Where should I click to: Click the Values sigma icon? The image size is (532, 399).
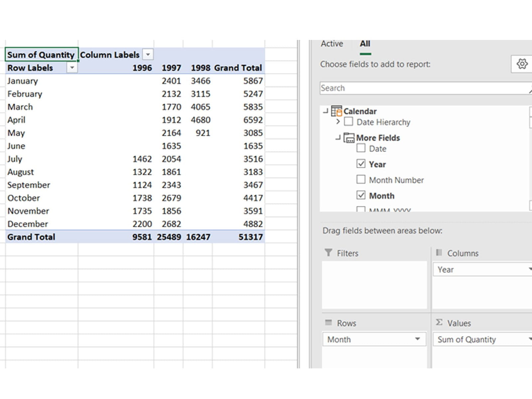pyautogui.click(x=439, y=322)
